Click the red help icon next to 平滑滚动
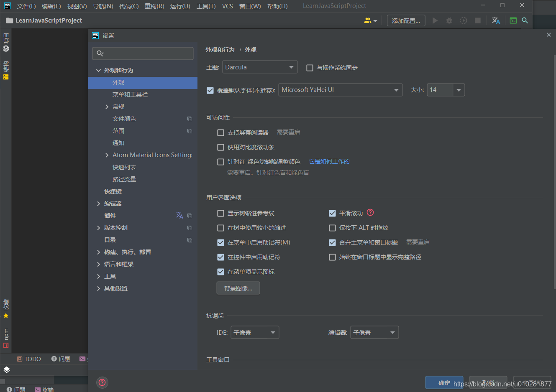 370,212
